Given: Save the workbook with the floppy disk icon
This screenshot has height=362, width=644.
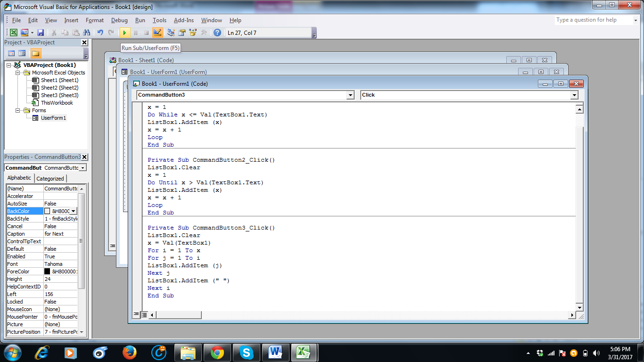Looking at the screenshot, I should pyautogui.click(x=41, y=33).
